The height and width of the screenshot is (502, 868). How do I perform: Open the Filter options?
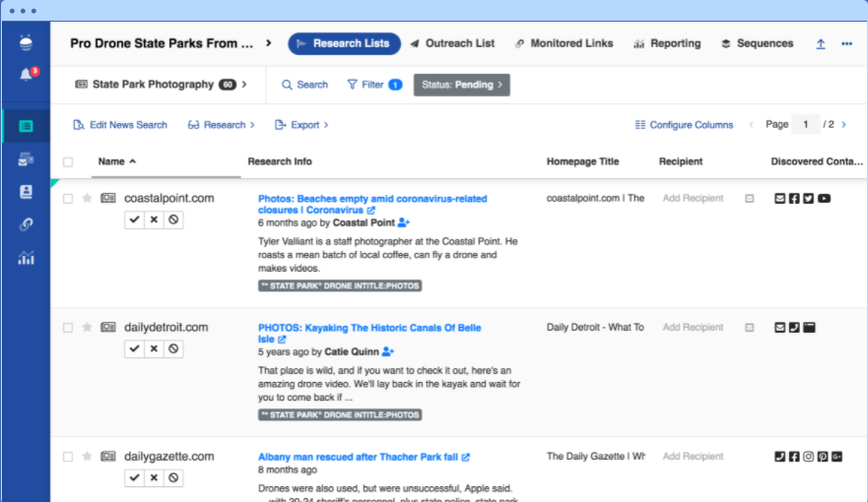tap(374, 85)
